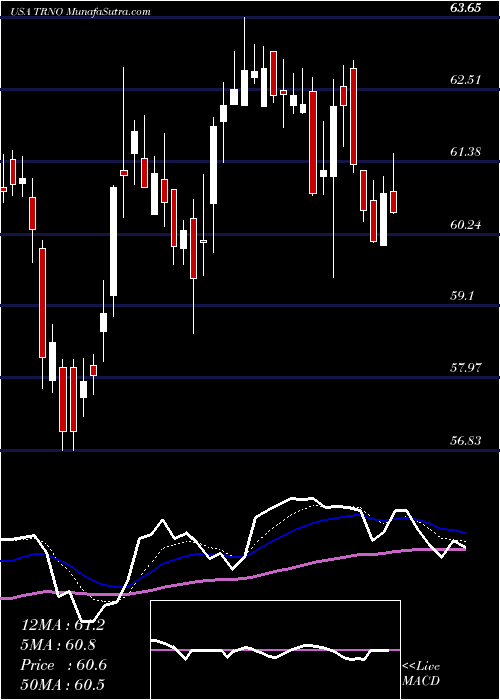Image resolution: width=500 pixels, height=700 pixels.
Task: Click the 60.24 price axis label
Action: [x=466, y=225]
